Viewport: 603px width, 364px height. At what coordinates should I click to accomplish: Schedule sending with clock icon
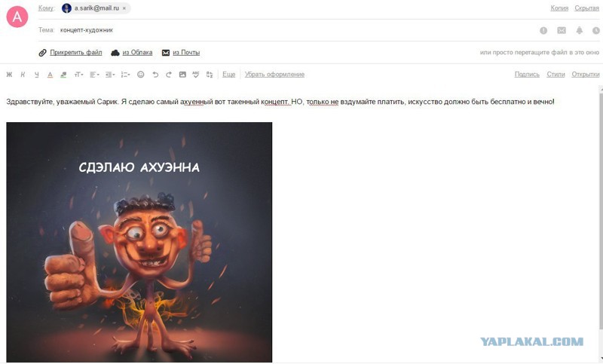coord(596,30)
